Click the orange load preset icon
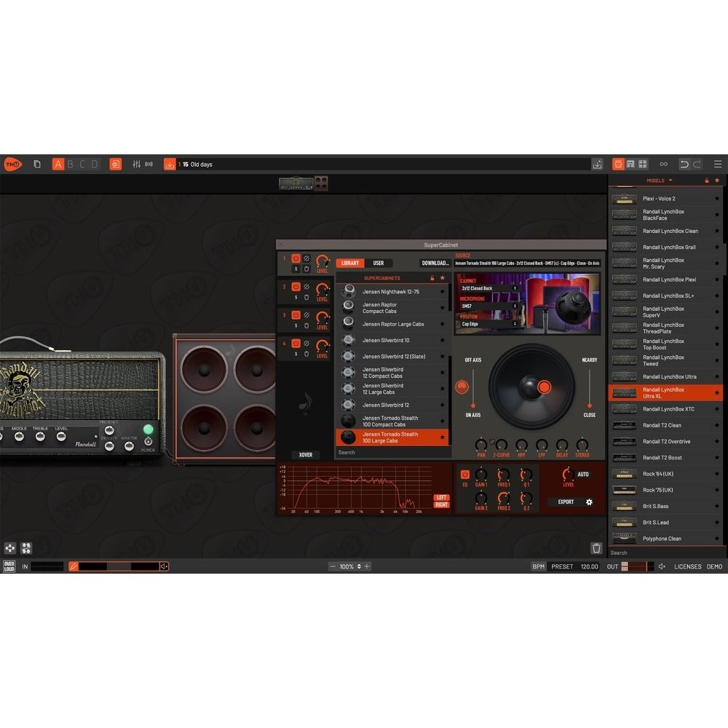The image size is (728, 728). coord(170,165)
